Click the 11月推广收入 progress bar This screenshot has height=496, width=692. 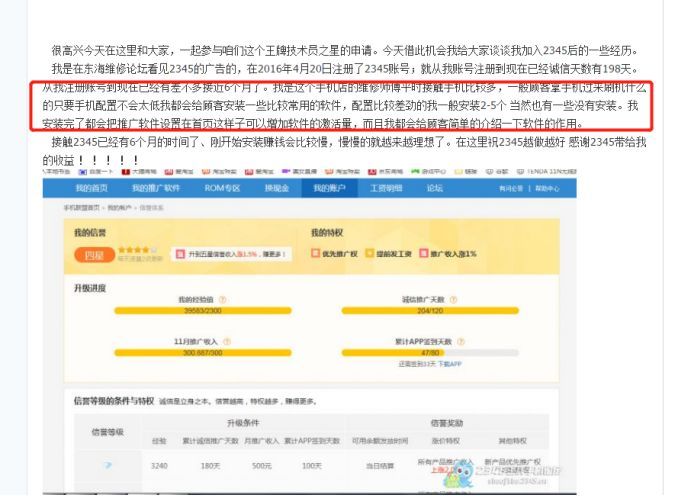(x=203, y=353)
